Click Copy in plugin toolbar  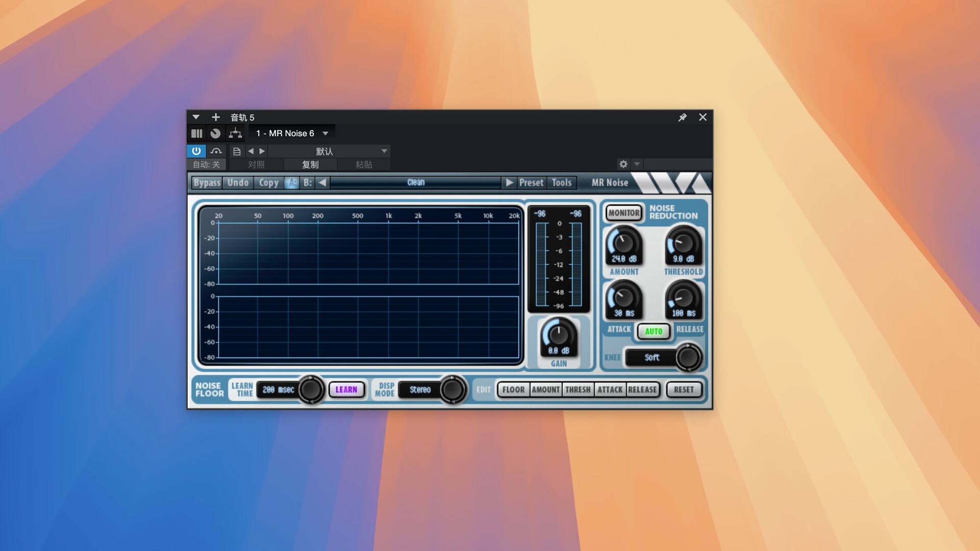(268, 183)
